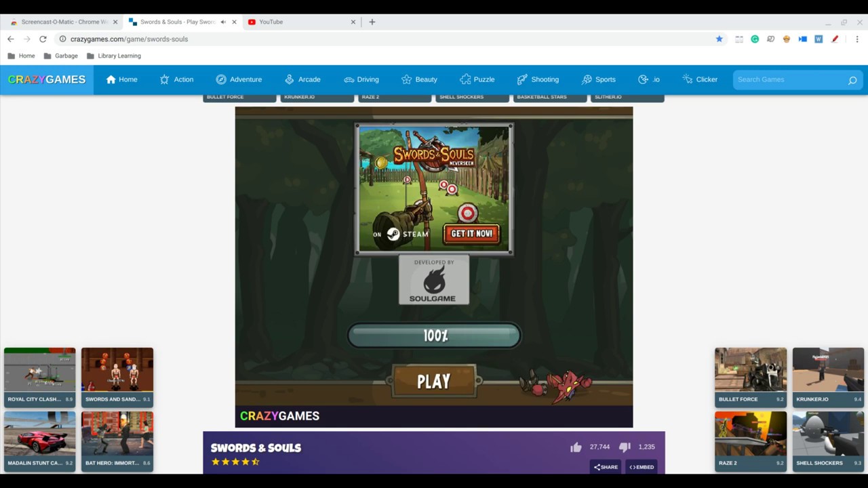Open the Shooting category
The image size is (868, 488).
pos(538,79)
